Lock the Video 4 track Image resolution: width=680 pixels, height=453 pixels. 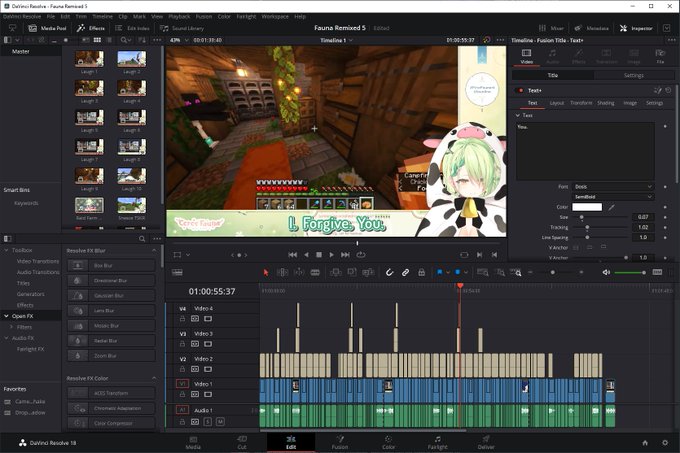tap(182, 319)
